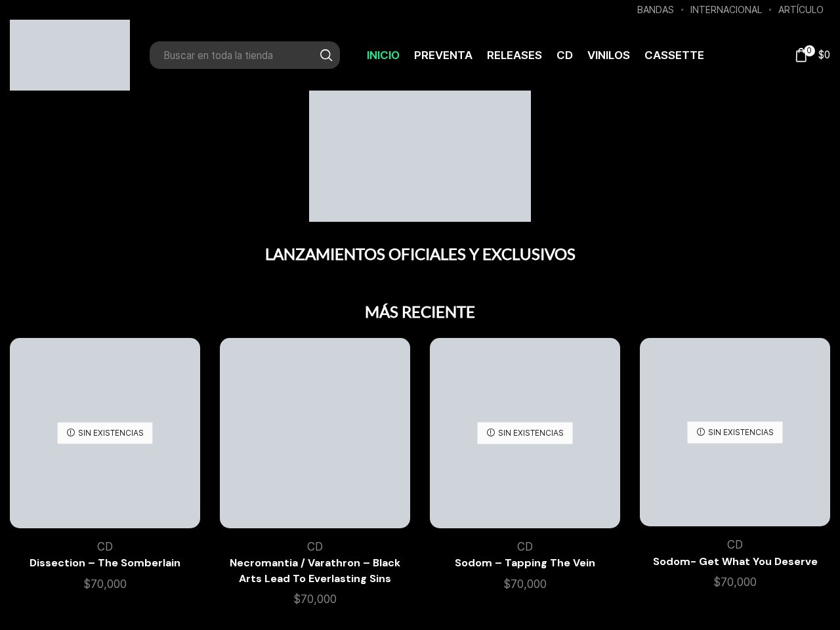Click the store logo in the header
The height and width of the screenshot is (630, 840).
coord(70,55)
